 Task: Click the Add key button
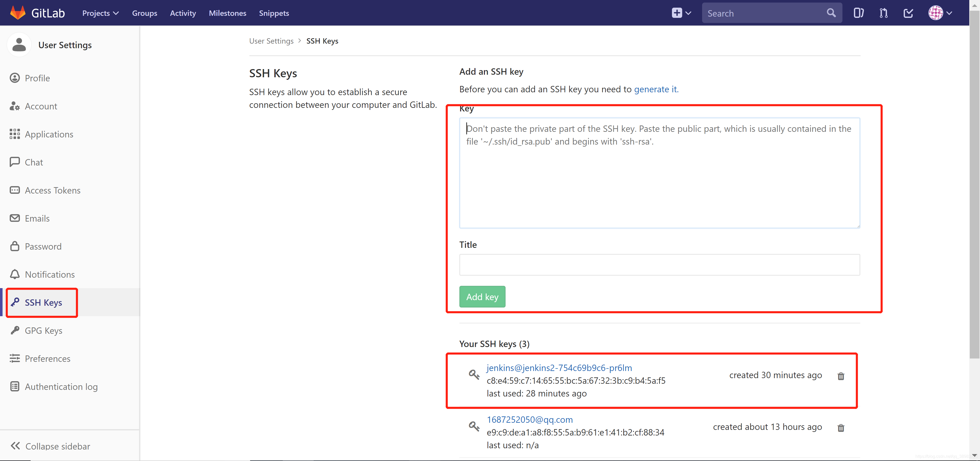(482, 297)
